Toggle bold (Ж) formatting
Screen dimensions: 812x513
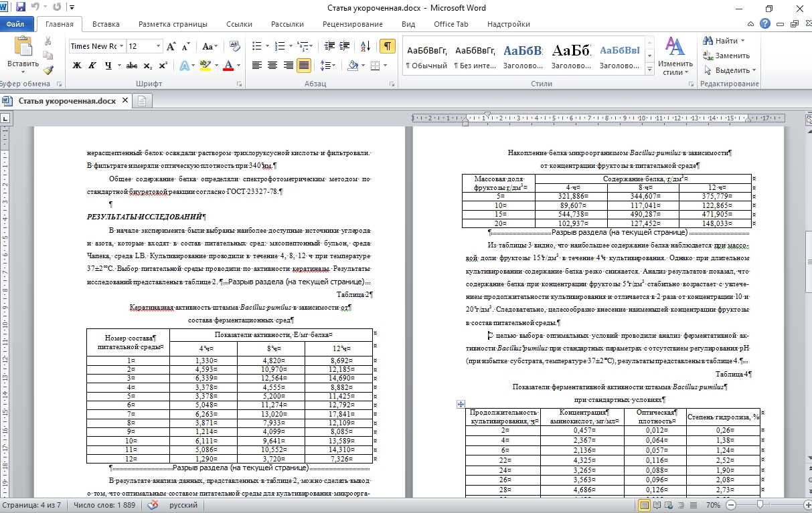pyautogui.click(x=76, y=66)
